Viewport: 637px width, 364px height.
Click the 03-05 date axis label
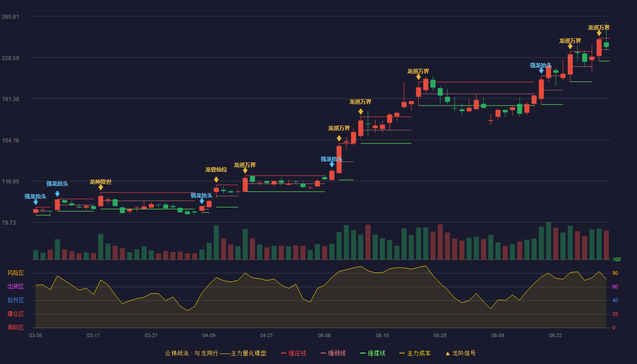point(35,335)
